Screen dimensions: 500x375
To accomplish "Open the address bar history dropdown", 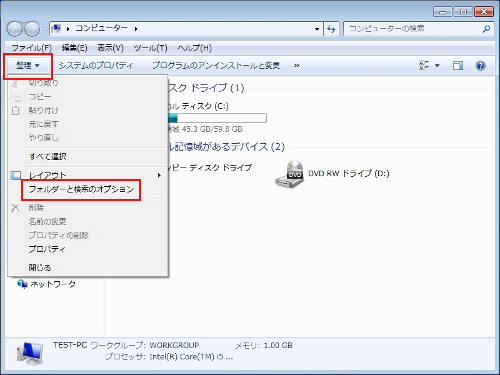I will pyautogui.click(x=317, y=29).
